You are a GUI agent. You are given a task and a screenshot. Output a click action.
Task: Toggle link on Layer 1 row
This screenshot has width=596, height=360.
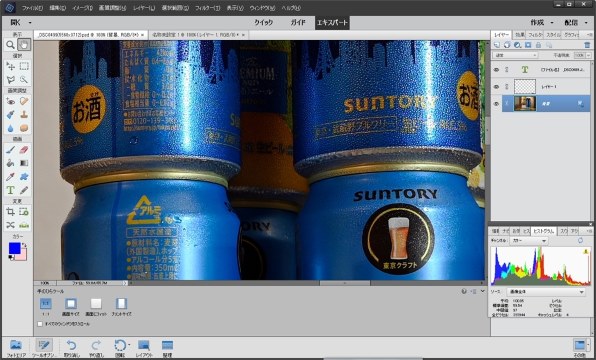coord(506,87)
